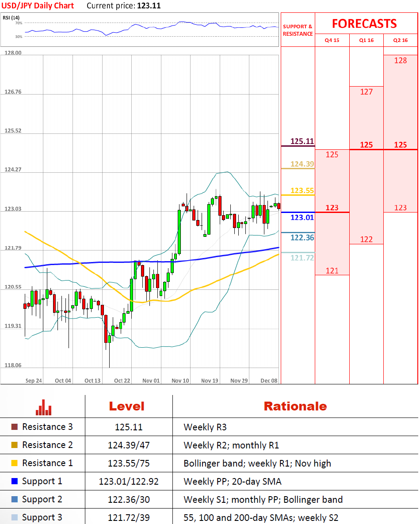Click the 126.76 price axis label
This screenshot has height=524, width=420.
point(13,91)
